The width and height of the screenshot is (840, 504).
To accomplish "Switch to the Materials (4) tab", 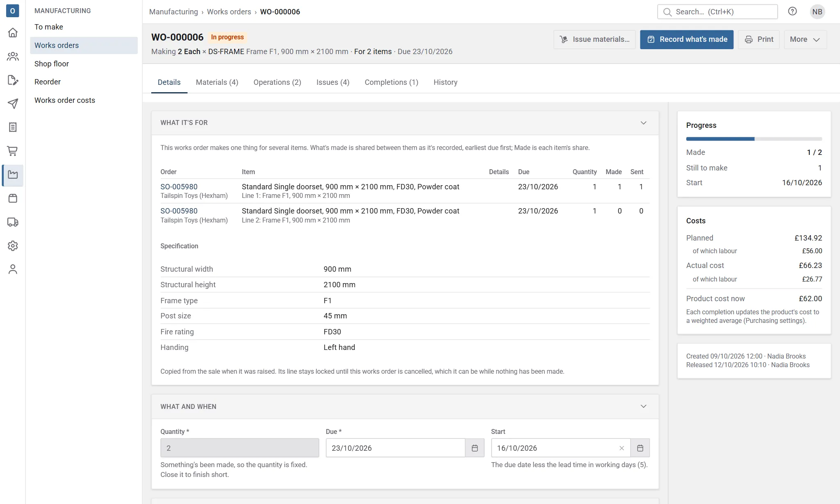I will pos(217,82).
